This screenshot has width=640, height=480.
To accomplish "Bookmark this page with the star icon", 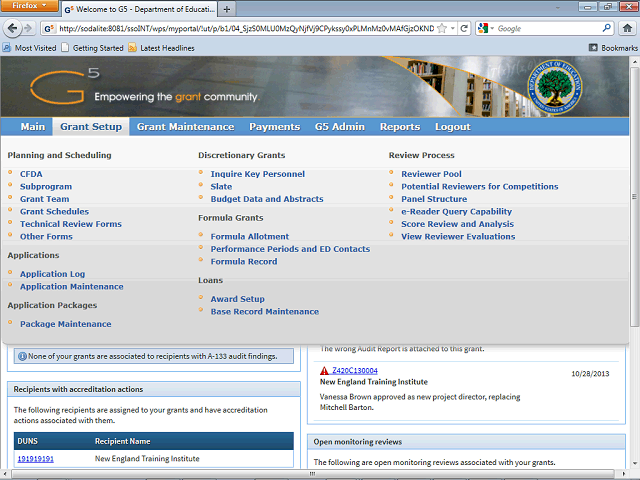I will tap(442, 28).
